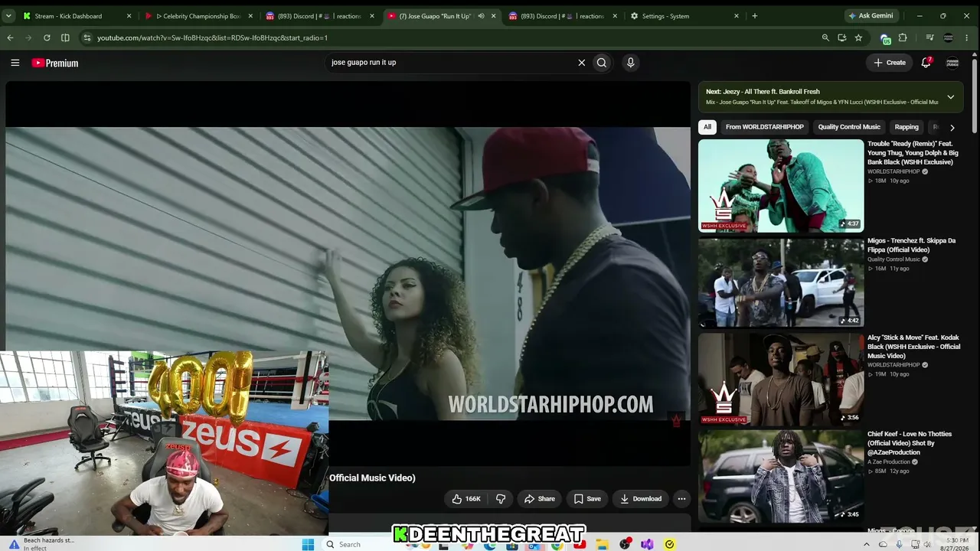980x551 pixels.
Task: Open a new browser tab
Action: tap(754, 15)
